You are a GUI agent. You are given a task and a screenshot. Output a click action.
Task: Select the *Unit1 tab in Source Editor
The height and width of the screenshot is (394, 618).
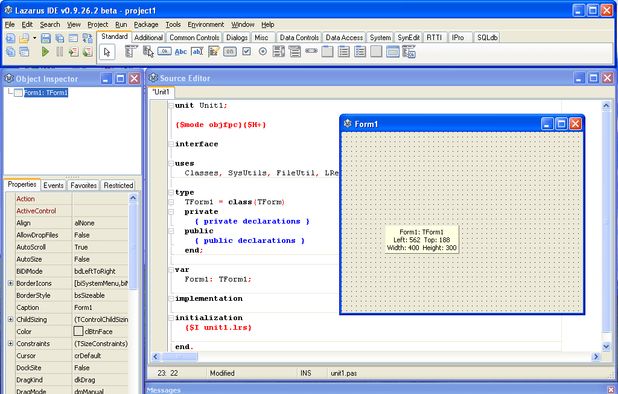pos(162,92)
